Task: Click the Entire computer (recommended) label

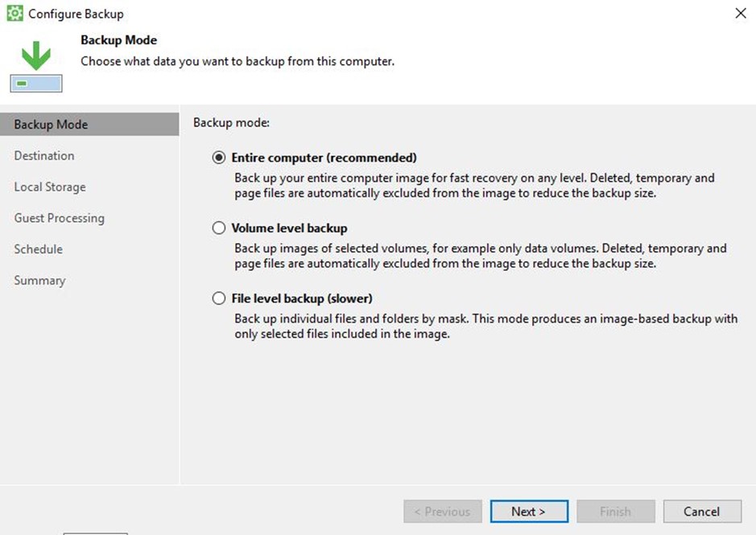Action: coord(324,158)
